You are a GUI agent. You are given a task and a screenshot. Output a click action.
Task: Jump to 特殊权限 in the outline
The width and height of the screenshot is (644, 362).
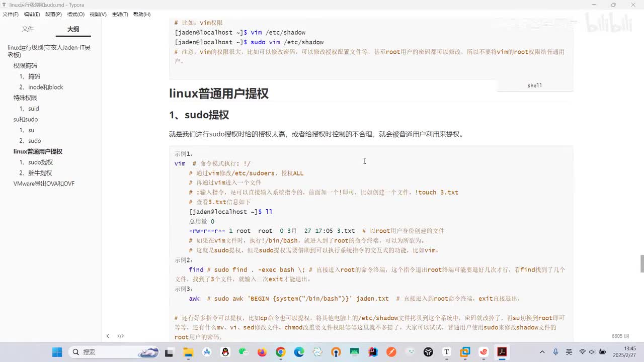[25, 98]
